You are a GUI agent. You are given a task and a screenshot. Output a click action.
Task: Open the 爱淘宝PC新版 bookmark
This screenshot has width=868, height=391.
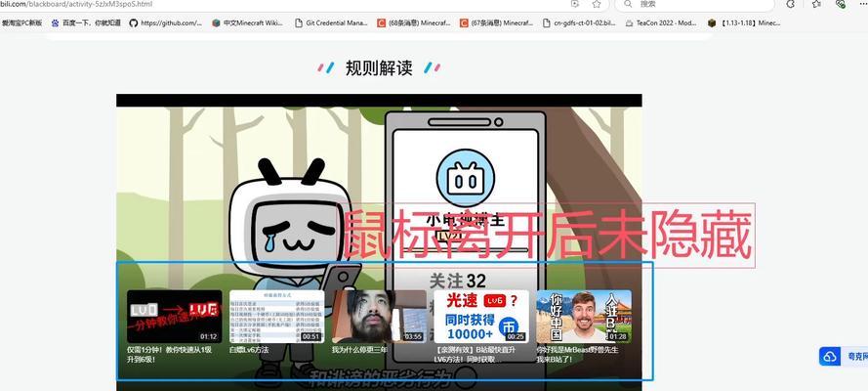[x=21, y=23]
